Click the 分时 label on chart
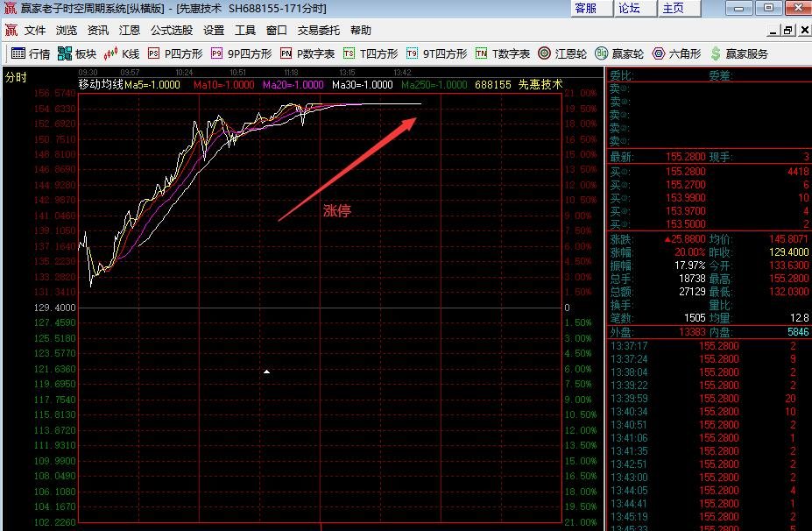Image resolution: width=812 pixels, height=531 pixels. click(16, 77)
